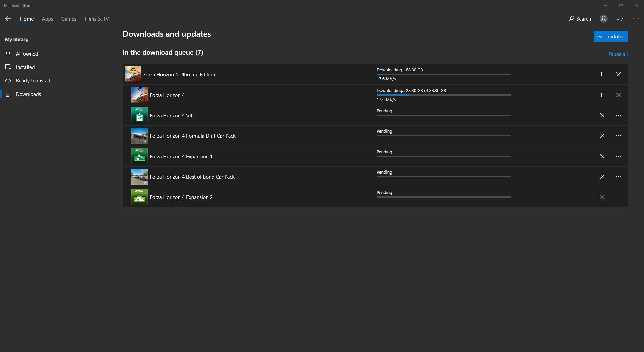Cancel Forza Horizon 4 Ultimate Edition download

point(619,75)
